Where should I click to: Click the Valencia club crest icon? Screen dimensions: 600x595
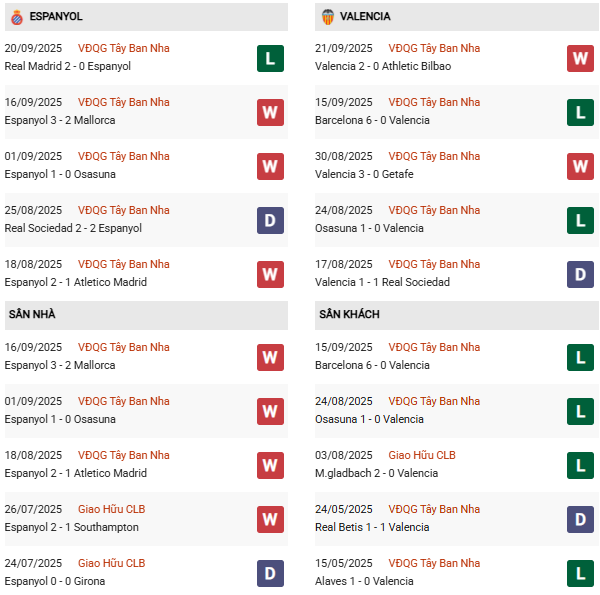pos(327,17)
